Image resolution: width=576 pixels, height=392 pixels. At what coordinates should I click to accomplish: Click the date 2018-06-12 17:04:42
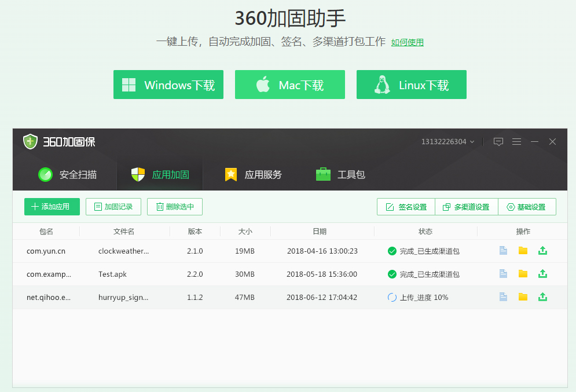322,297
